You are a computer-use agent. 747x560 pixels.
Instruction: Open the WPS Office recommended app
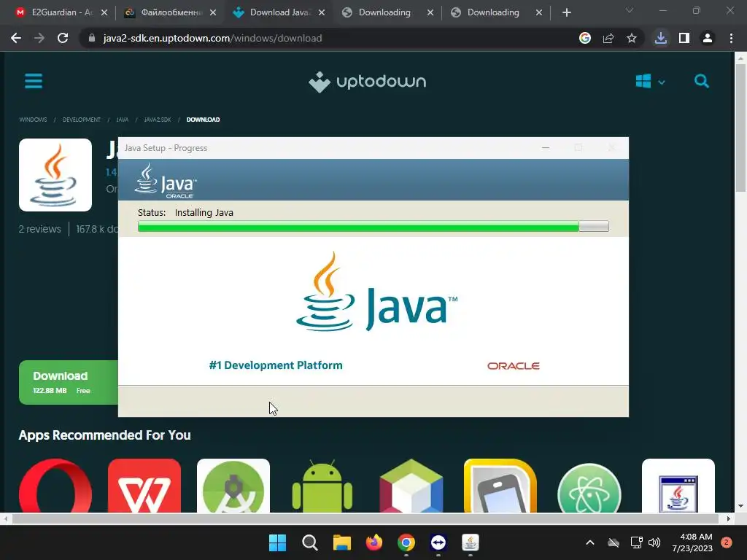(144, 486)
